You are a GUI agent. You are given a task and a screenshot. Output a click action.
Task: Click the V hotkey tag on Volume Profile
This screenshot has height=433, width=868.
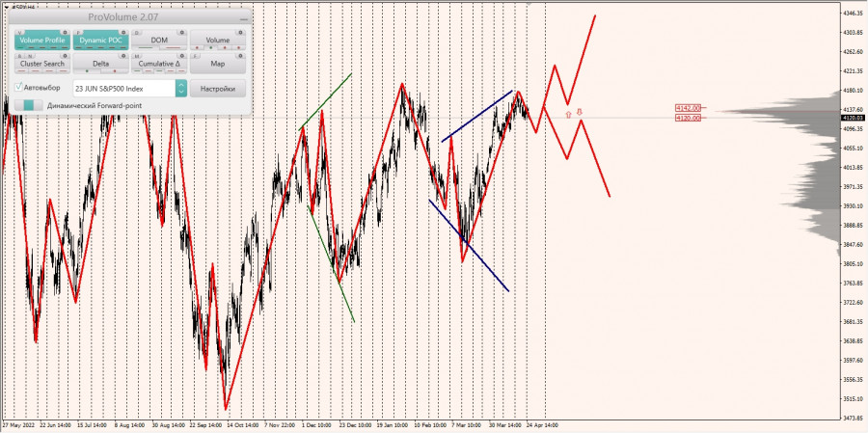[20, 33]
